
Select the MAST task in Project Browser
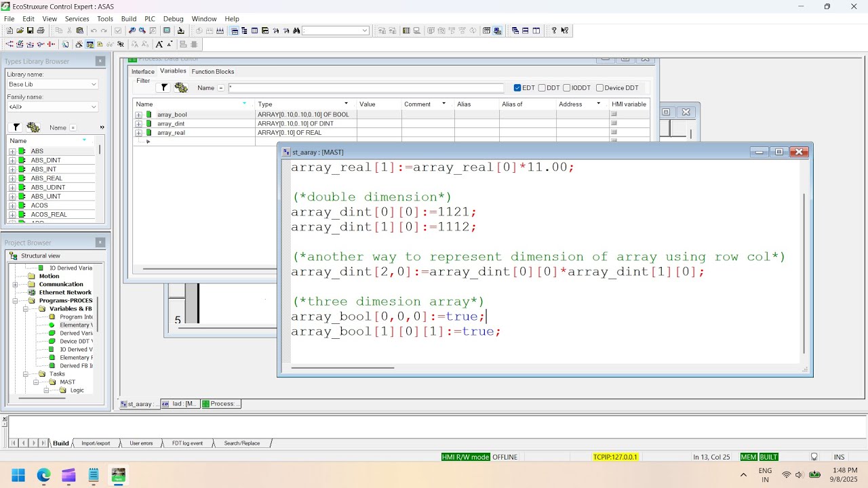tap(67, 382)
